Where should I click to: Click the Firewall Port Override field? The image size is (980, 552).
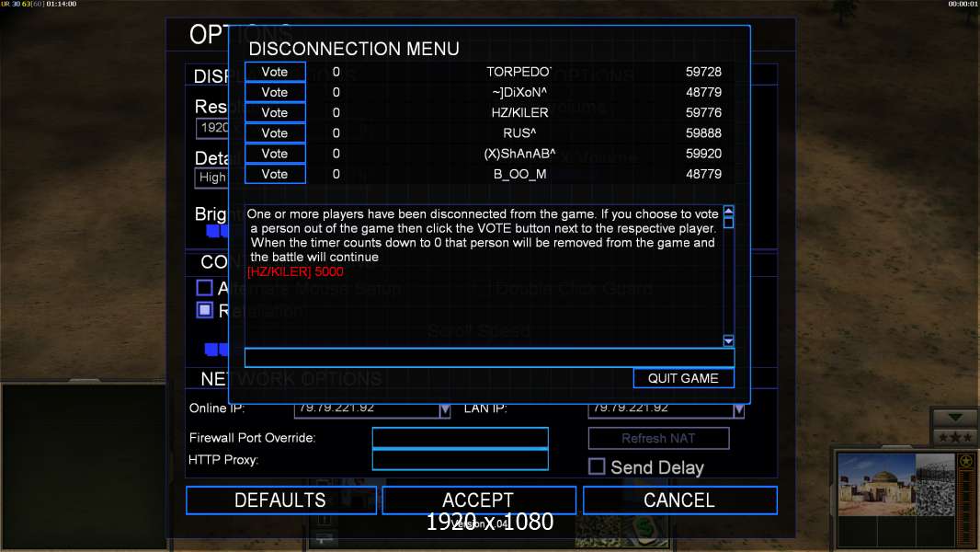[x=460, y=438]
